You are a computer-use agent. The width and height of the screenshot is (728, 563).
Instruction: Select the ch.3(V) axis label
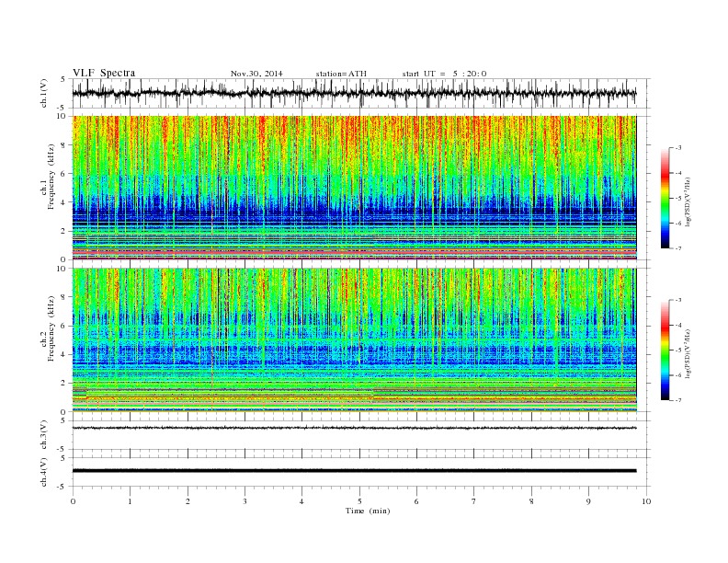click(44, 435)
